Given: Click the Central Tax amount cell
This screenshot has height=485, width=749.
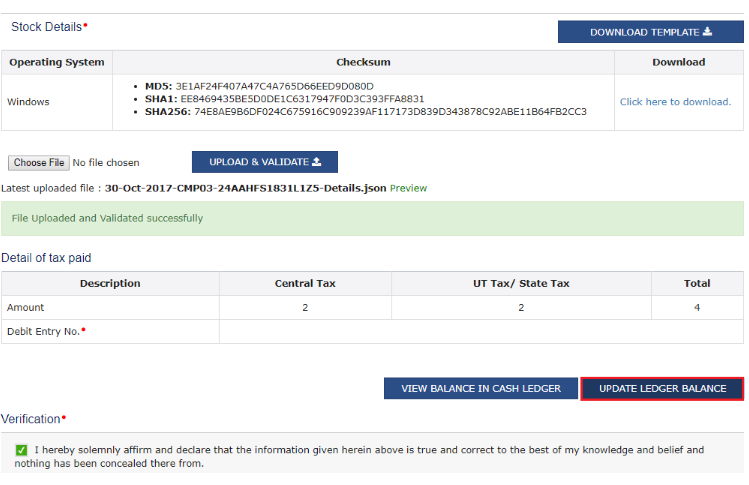Looking at the screenshot, I should coord(305,308).
